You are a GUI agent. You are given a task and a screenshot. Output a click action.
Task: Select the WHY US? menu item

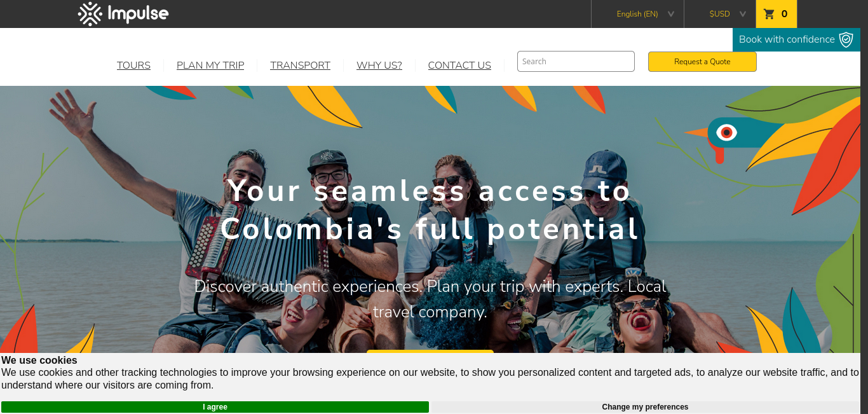[379, 65]
